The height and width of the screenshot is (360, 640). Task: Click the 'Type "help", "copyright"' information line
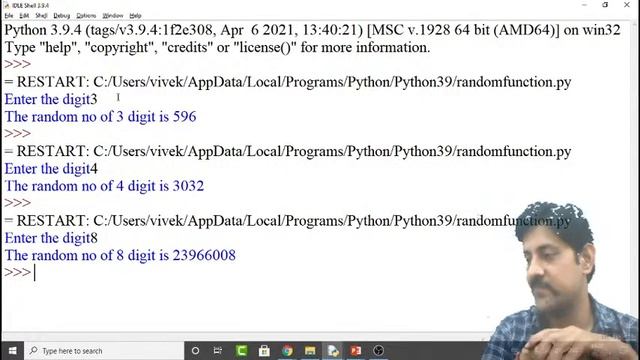tap(217, 47)
